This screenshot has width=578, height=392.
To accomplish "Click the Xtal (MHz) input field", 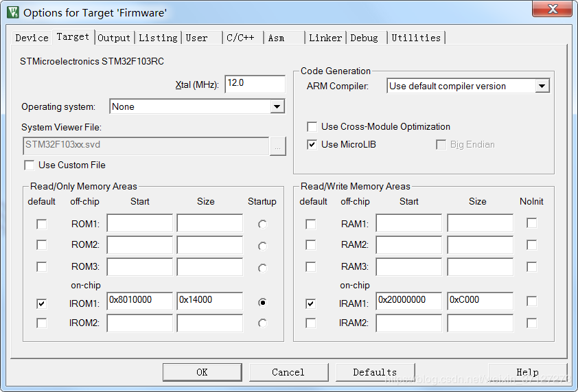I will click(x=255, y=84).
